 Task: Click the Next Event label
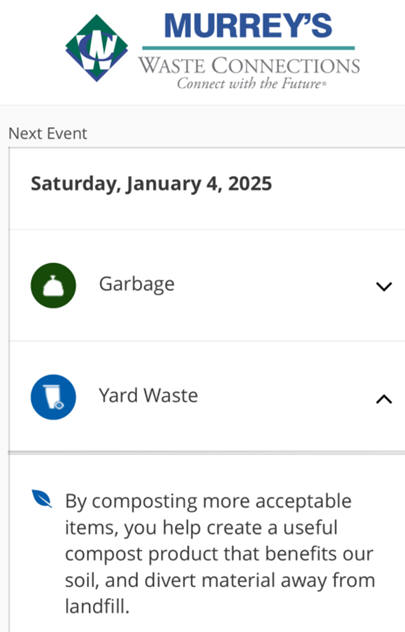[x=48, y=133]
